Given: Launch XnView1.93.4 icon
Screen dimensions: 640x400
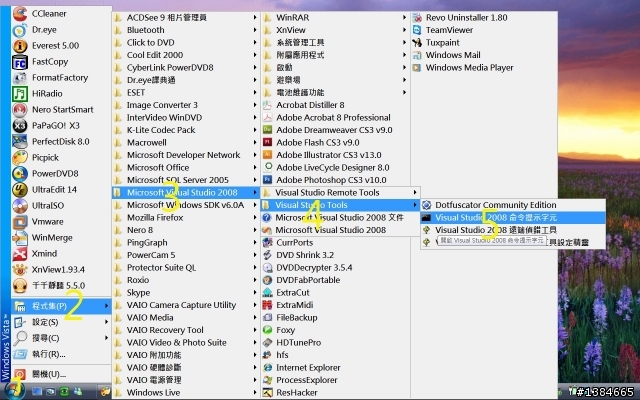Looking at the screenshot, I should (61, 269).
